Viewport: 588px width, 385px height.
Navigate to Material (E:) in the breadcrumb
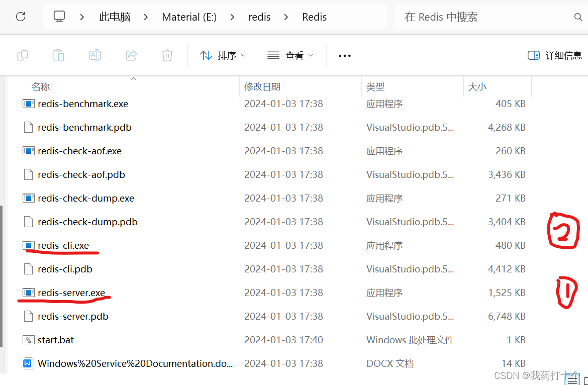[x=189, y=17]
